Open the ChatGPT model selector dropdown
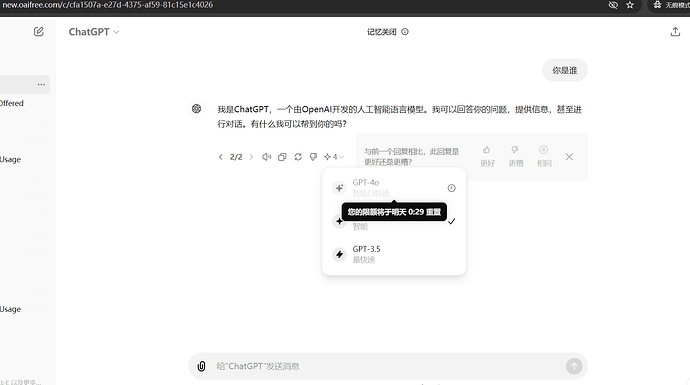 pyautogui.click(x=94, y=32)
